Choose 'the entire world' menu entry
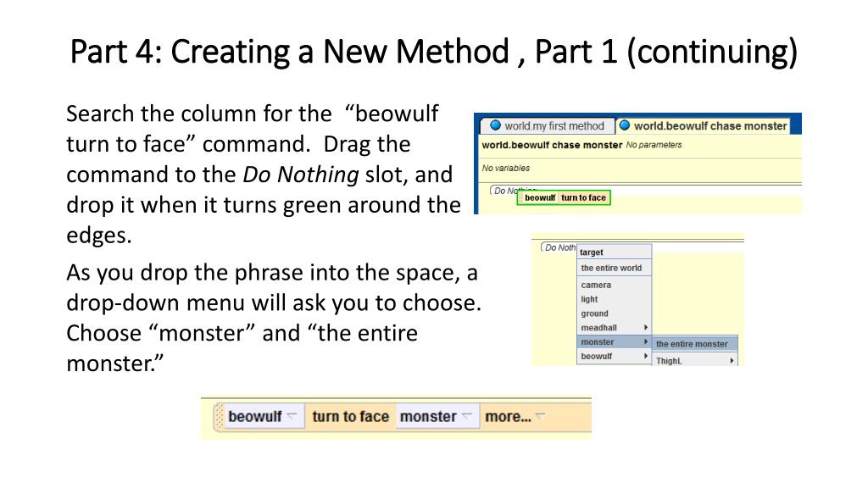 pos(614,268)
